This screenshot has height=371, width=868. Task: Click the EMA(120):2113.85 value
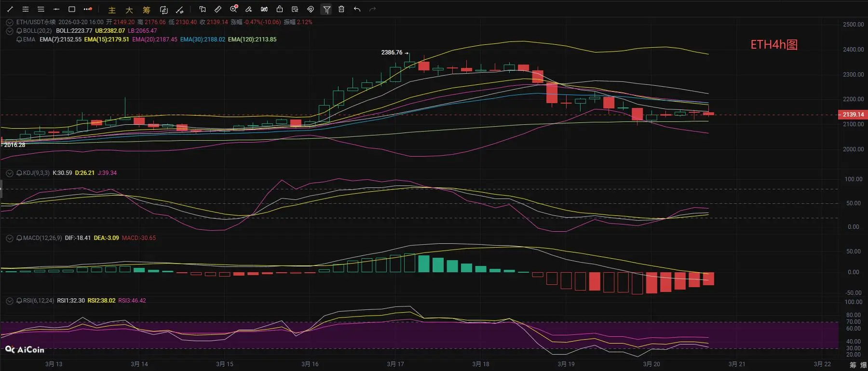coord(252,40)
